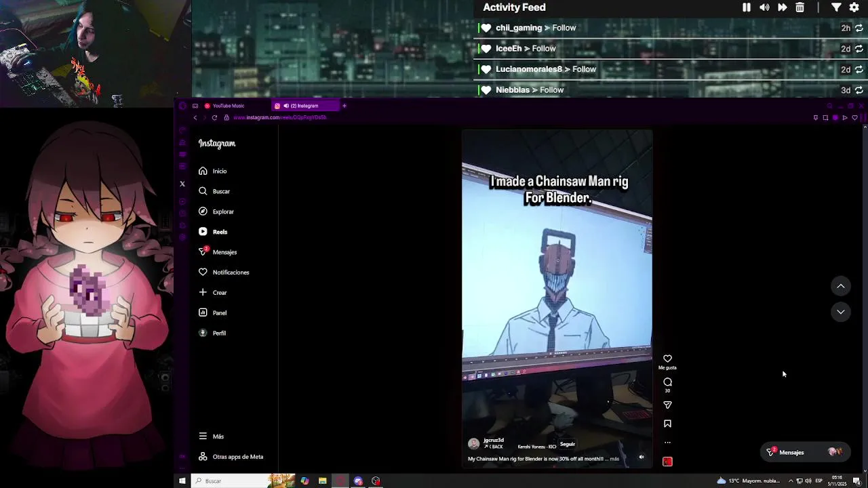The height and width of the screenshot is (488, 868).
Task: Reload the Instagram page
Action: 214,118
